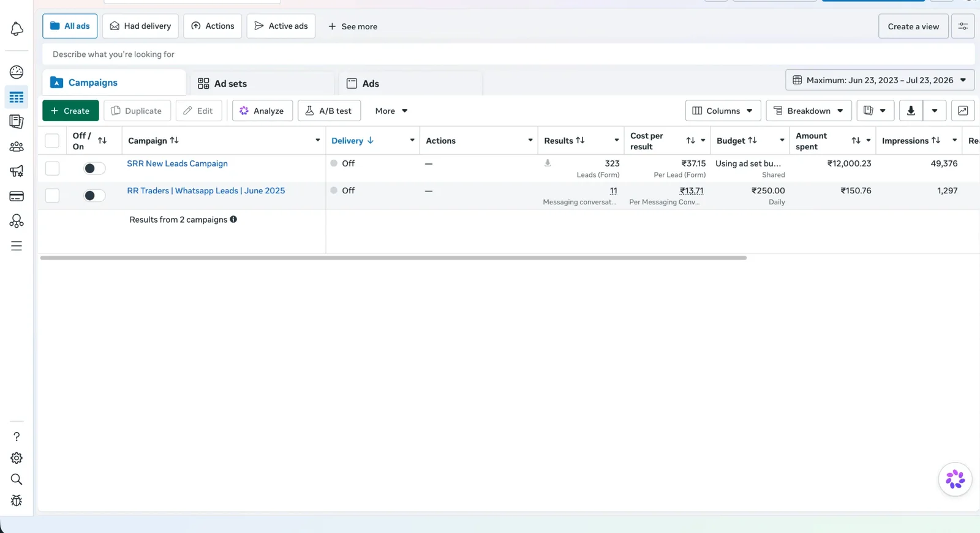980x533 pixels.
Task: Click the search description input field
Action: point(508,54)
